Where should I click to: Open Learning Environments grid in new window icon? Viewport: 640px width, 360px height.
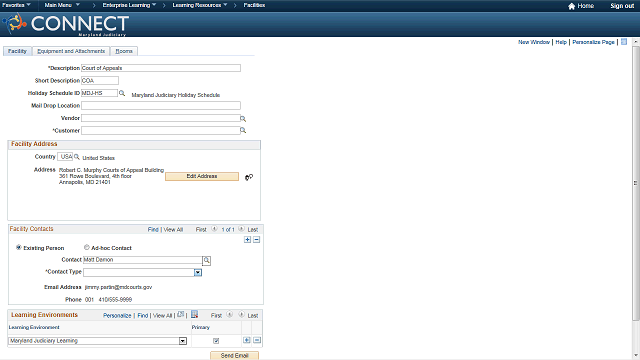181,315
